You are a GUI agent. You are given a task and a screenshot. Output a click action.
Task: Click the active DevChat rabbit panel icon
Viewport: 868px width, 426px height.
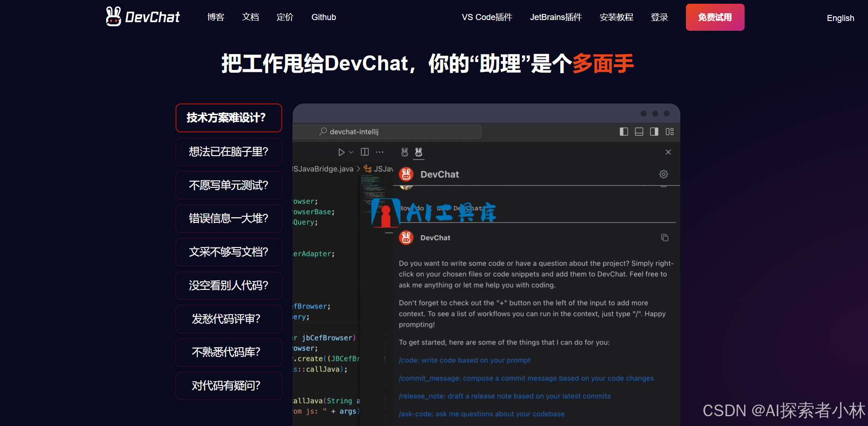[419, 152]
